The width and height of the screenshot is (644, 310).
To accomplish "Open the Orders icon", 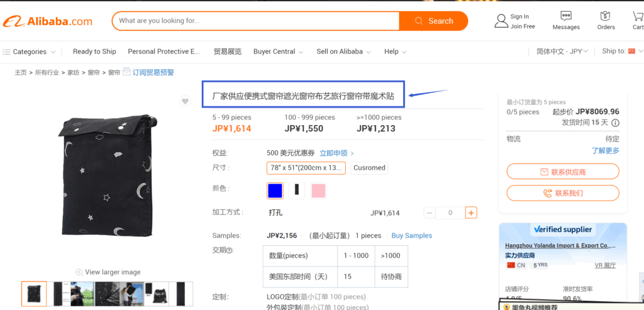I will click(605, 16).
